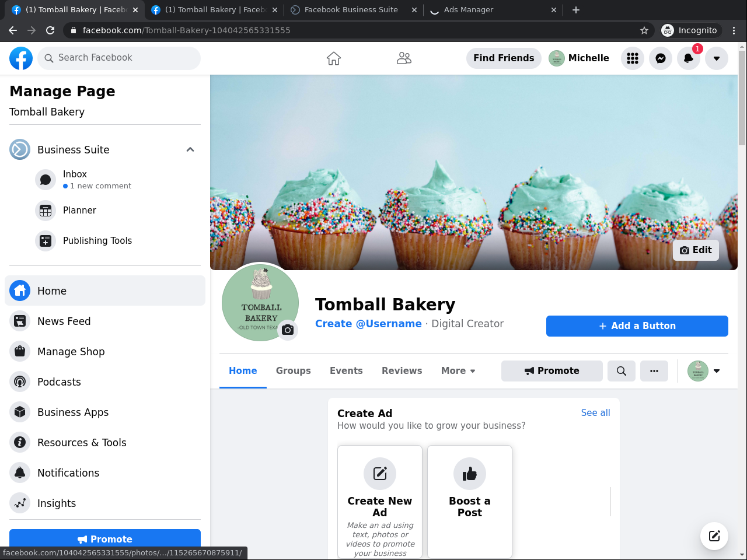The image size is (747, 560).
Task: Close the Ads Manager browser tab
Action: coord(553,10)
